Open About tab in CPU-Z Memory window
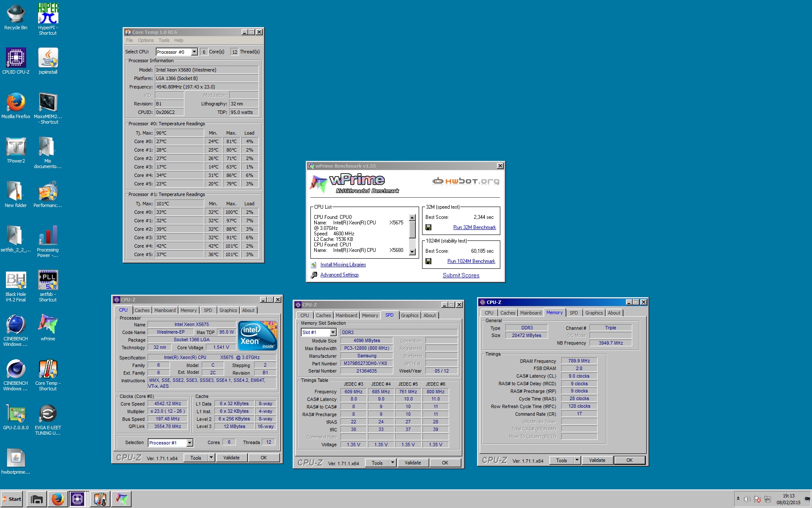 click(614, 313)
